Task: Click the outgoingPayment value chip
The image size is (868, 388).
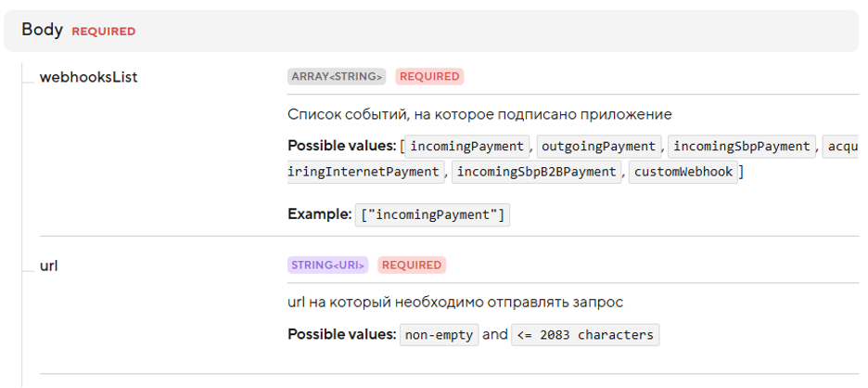Action: [x=598, y=147]
